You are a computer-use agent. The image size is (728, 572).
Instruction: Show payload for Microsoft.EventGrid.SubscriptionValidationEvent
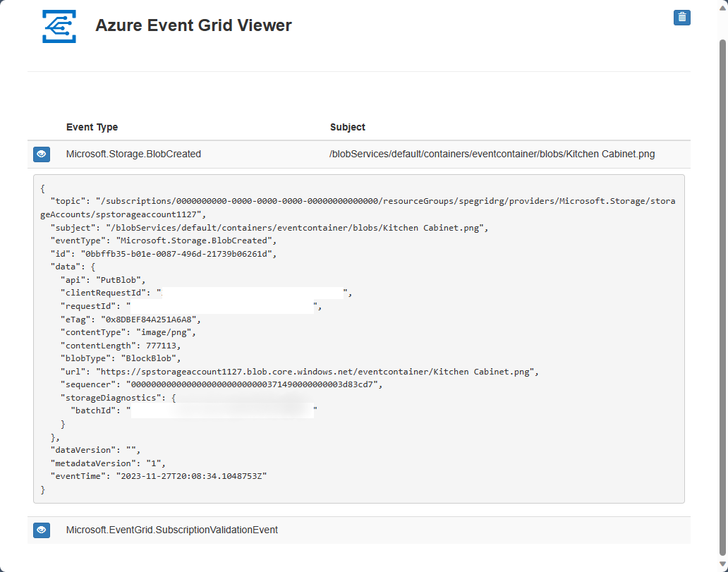(x=41, y=530)
